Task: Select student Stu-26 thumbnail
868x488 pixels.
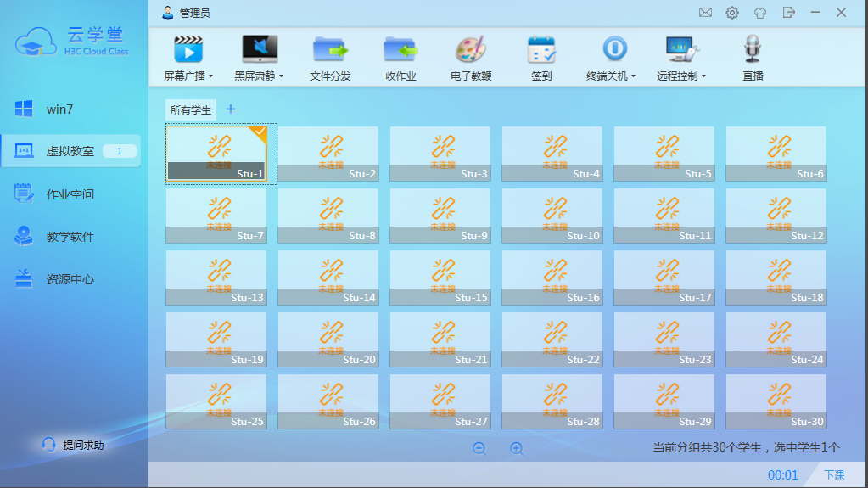Action: pyautogui.click(x=328, y=401)
